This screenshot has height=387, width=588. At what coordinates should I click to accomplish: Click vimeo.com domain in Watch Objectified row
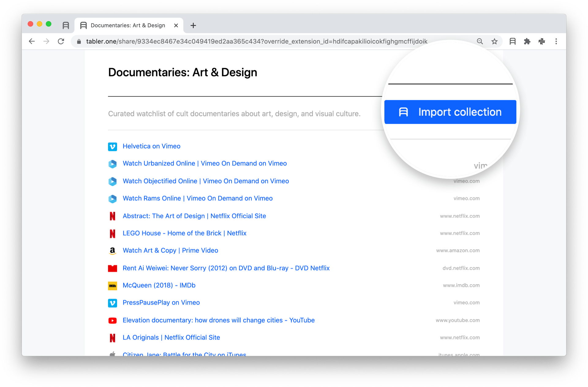tap(466, 181)
